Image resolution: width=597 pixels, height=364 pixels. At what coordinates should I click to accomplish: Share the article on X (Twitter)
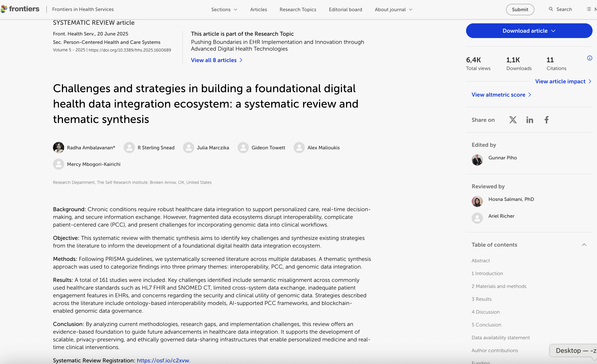[513, 120]
